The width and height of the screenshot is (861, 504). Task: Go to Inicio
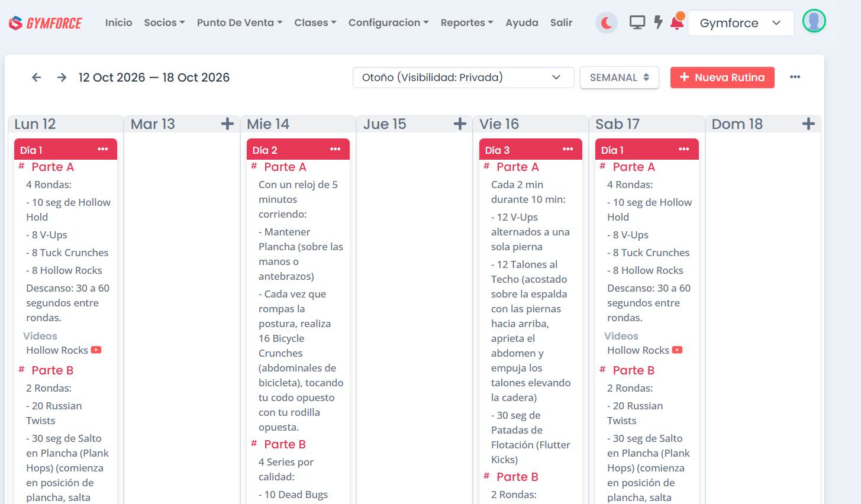119,22
